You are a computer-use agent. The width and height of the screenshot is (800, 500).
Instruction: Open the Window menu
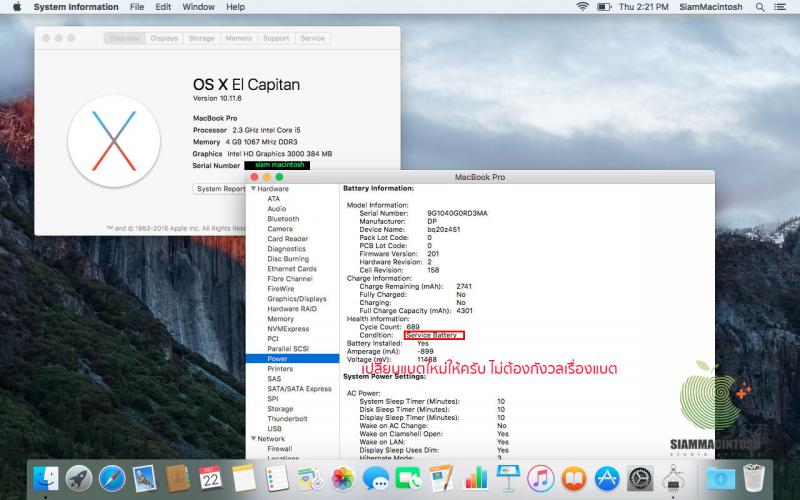(198, 7)
